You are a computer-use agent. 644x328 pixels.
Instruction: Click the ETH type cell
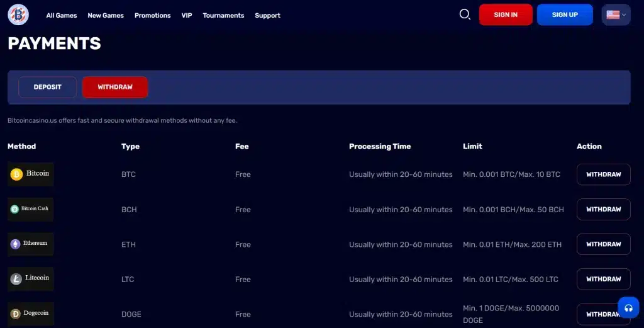point(128,244)
